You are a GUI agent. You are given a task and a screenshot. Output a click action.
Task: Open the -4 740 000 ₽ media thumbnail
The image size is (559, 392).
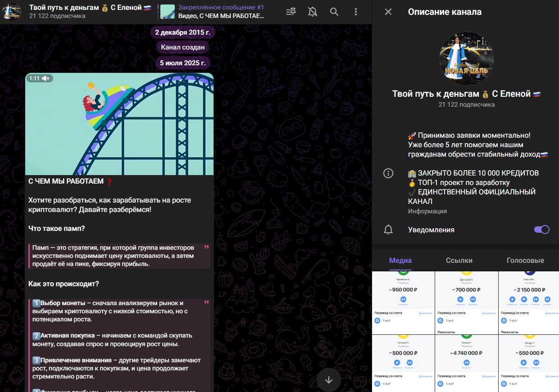coord(467,363)
